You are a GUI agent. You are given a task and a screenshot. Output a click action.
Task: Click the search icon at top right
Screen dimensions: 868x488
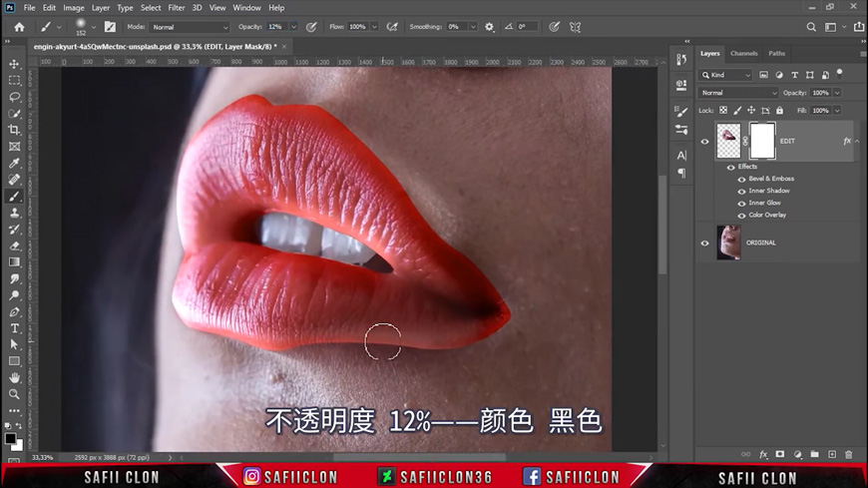click(x=811, y=27)
